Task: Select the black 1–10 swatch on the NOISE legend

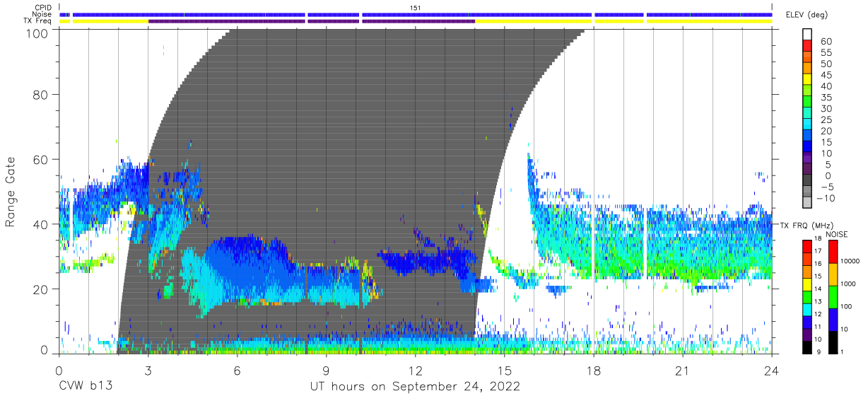Action: [832, 342]
